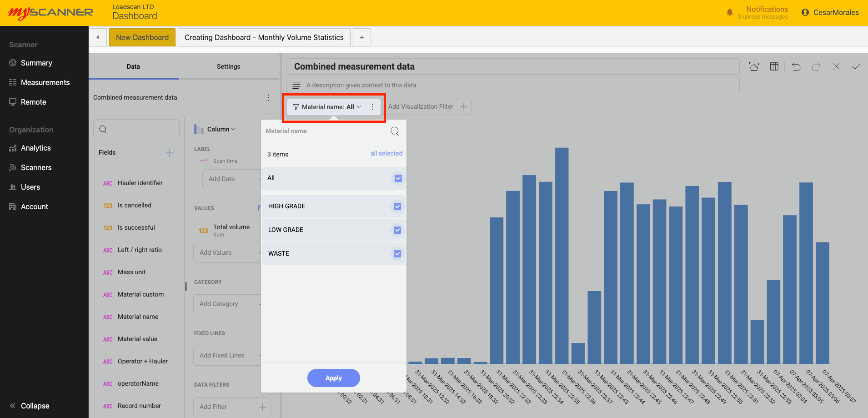Switch to the Settings tab
The height and width of the screenshot is (418, 868).
(x=228, y=66)
